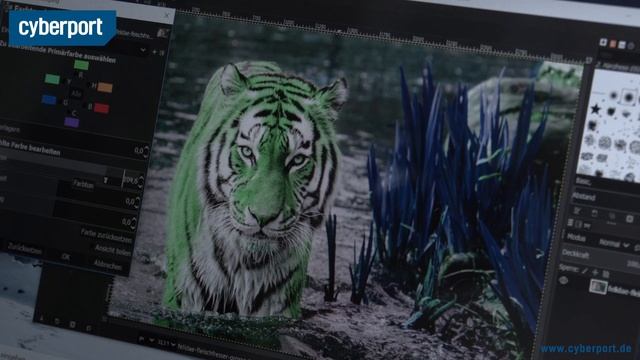Toggle the tiger layer's eye visibility
The width and height of the screenshot is (640, 360).
(563, 280)
